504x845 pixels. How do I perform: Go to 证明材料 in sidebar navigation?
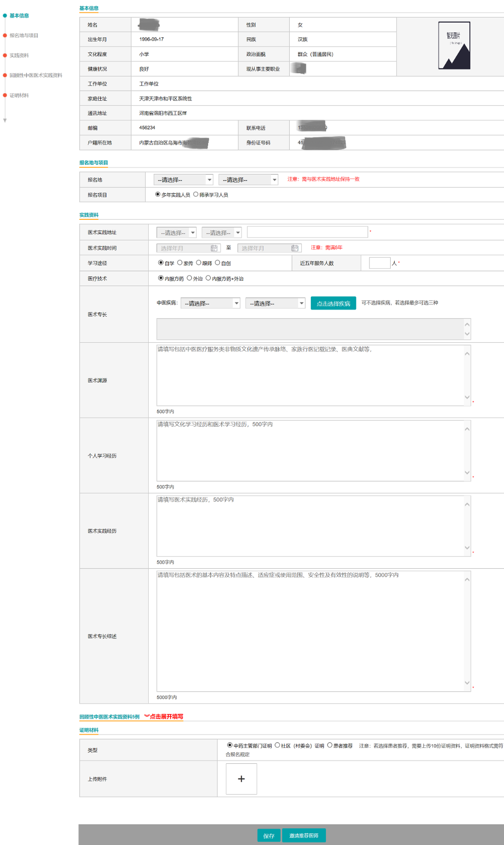[19, 95]
